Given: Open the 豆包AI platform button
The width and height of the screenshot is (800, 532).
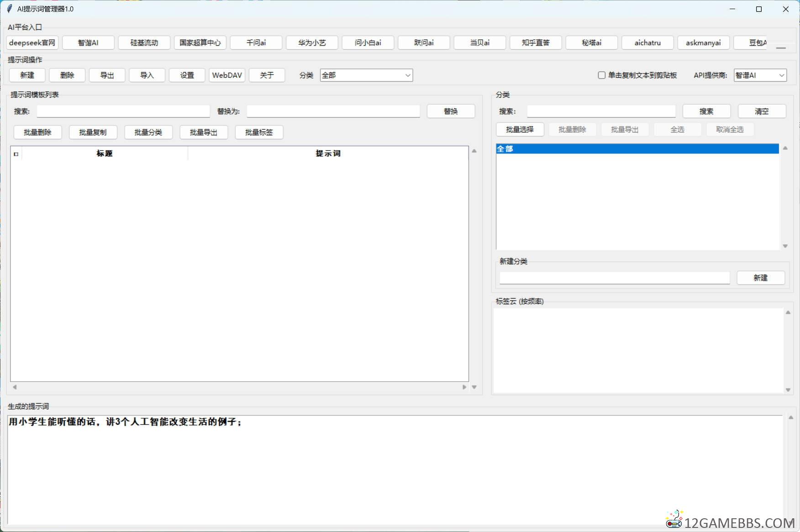Looking at the screenshot, I should point(751,42).
